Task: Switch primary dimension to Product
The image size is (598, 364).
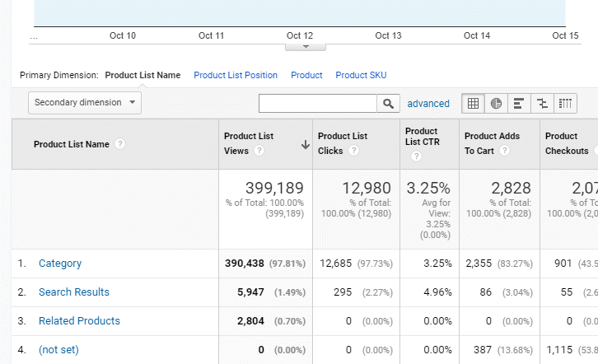Action: [306, 75]
